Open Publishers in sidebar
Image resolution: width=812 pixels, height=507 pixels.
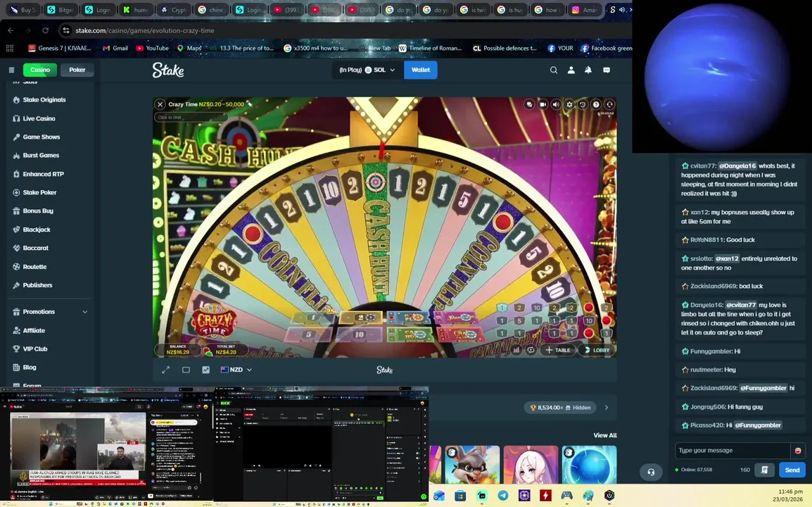point(37,285)
